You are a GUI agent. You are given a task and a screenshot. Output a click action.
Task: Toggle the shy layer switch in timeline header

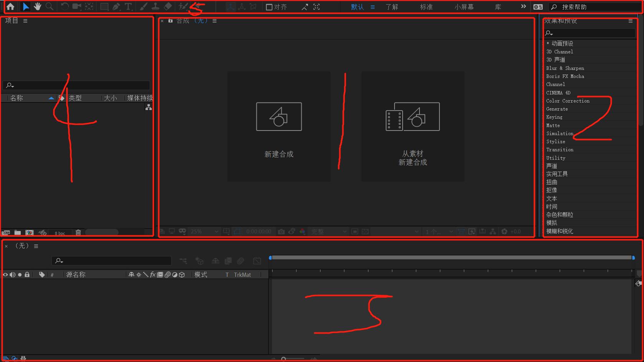point(131,275)
